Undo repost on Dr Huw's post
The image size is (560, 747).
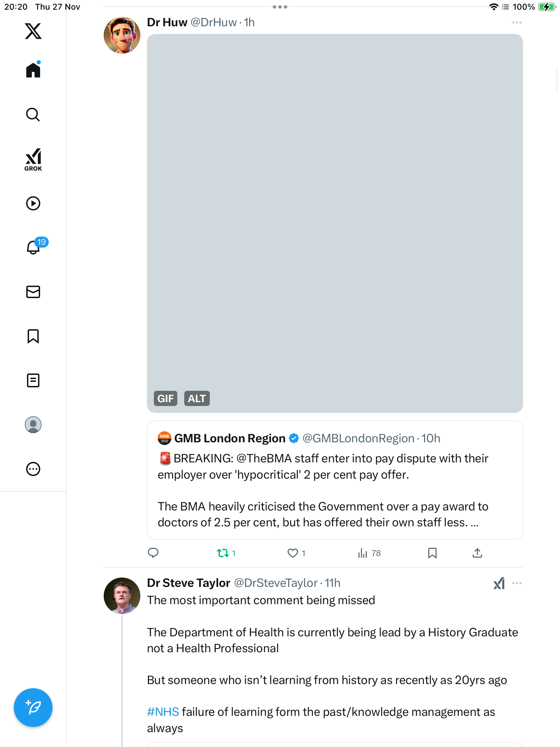(x=223, y=553)
